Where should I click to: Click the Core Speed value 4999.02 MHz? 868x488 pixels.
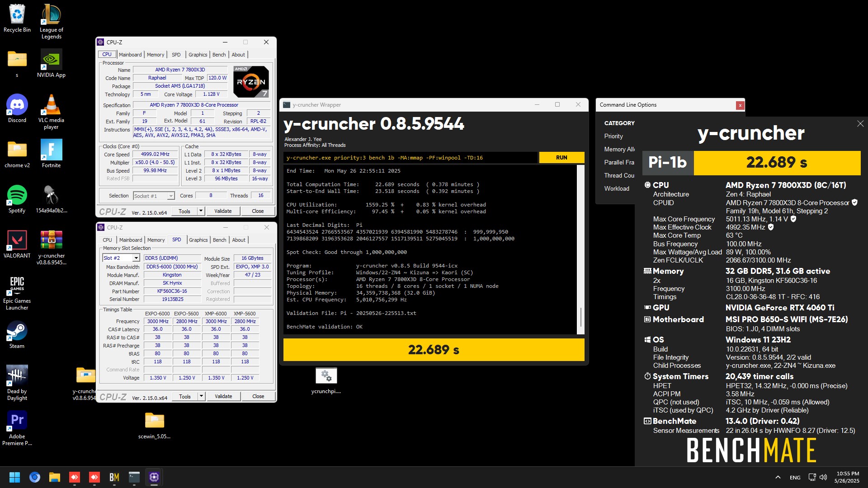point(155,154)
